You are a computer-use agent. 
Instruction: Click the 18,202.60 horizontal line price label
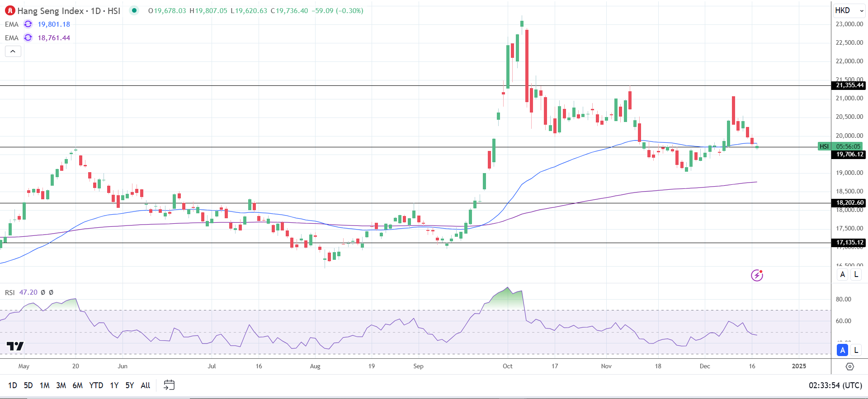[x=849, y=203]
